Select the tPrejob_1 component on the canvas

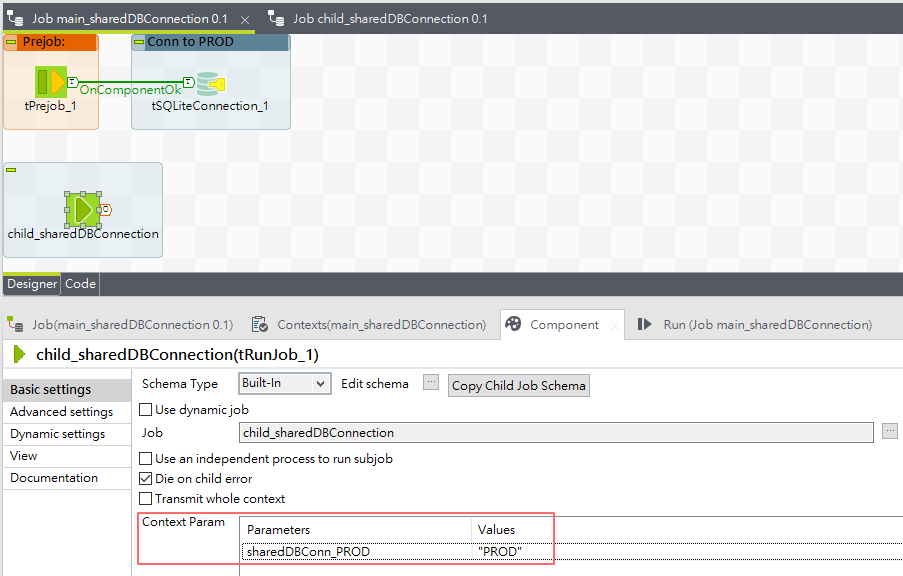click(50, 82)
